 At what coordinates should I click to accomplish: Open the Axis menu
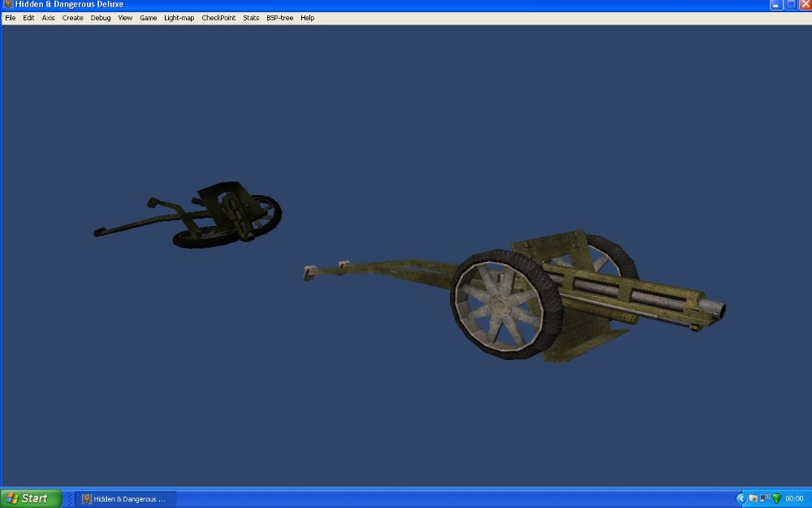tap(48, 18)
